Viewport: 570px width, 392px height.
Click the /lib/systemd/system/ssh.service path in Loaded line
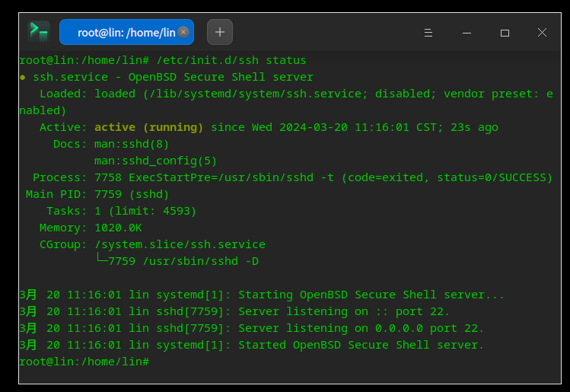pos(256,94)
